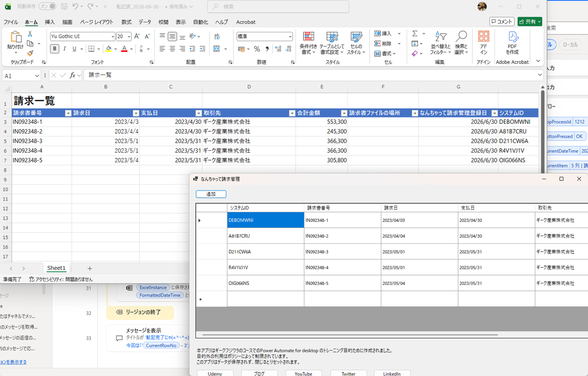Select the center align icon
Image resolution: width=588 pixels, height=376 pixels.
tap(172, 49)
